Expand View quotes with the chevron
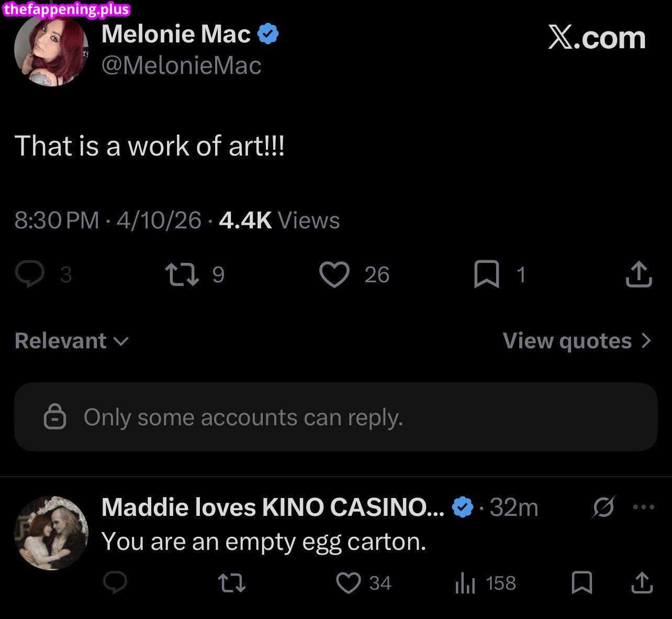Image resolution: width=672 pixels, height=619 pixels. click(x=647, y=340)
